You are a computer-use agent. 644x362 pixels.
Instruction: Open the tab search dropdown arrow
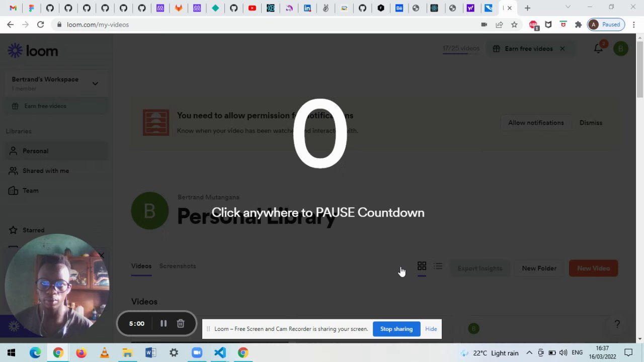coord(568,7)
